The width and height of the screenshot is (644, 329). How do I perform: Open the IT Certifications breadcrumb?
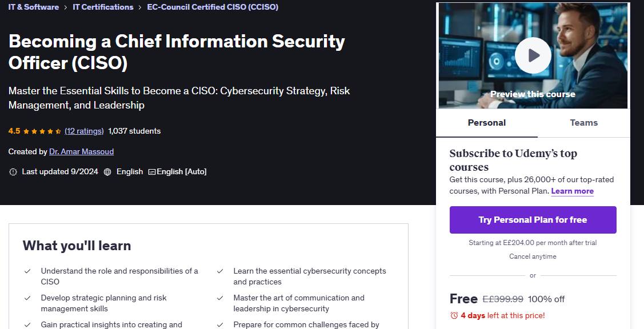coord(103,7)
